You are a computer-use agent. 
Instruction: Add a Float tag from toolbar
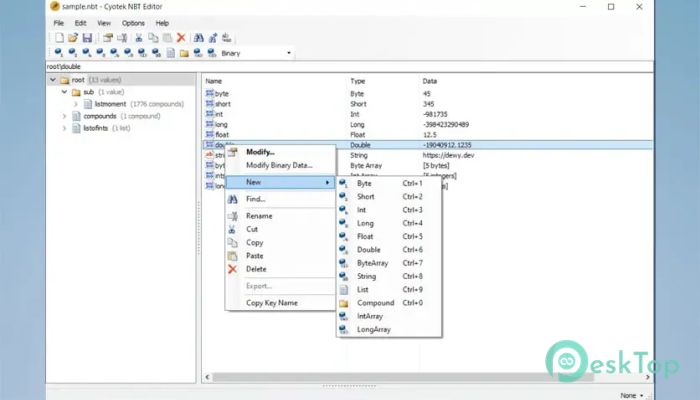(115, 53)
